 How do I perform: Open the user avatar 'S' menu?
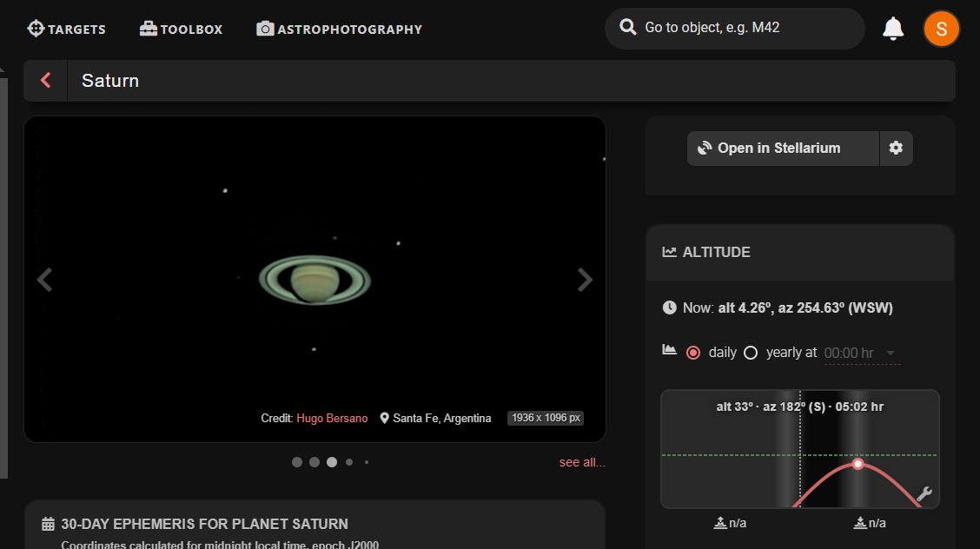tap(941, 29)
